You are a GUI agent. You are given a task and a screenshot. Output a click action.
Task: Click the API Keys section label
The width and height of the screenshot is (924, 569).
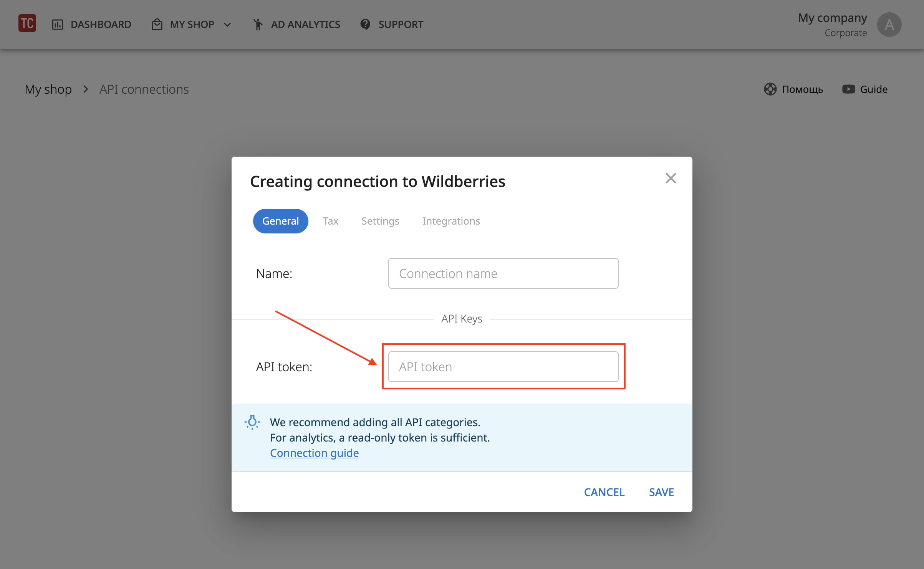coord(462,319)
